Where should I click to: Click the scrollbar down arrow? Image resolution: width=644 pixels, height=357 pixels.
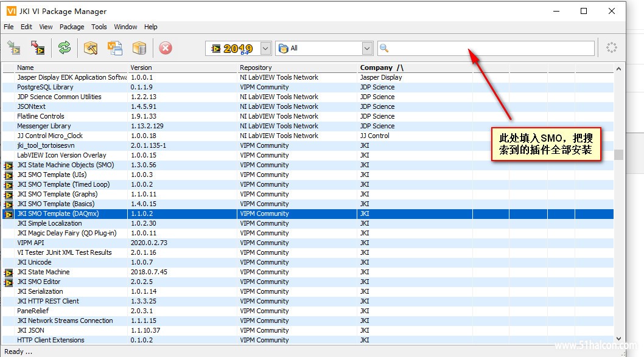(618, 339)
